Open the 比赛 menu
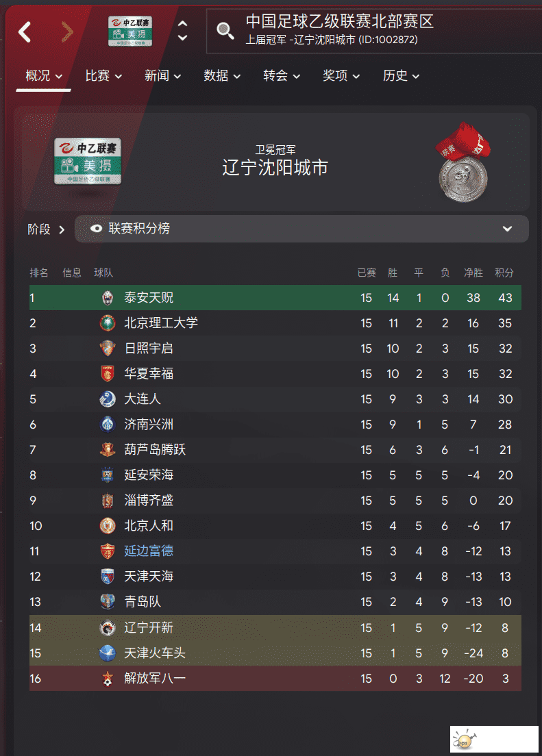The height and width of the screenshot is (756, 542). pyautogui.click(x=103, y=76)
